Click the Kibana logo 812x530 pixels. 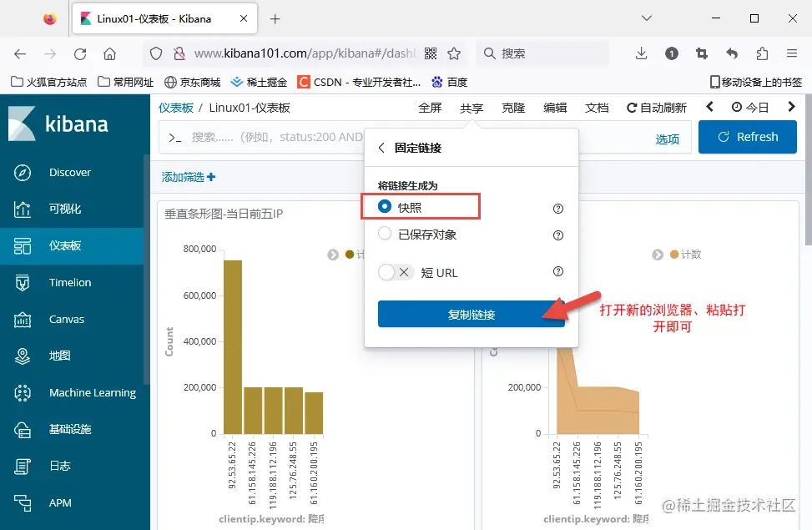tap(58, 124)
